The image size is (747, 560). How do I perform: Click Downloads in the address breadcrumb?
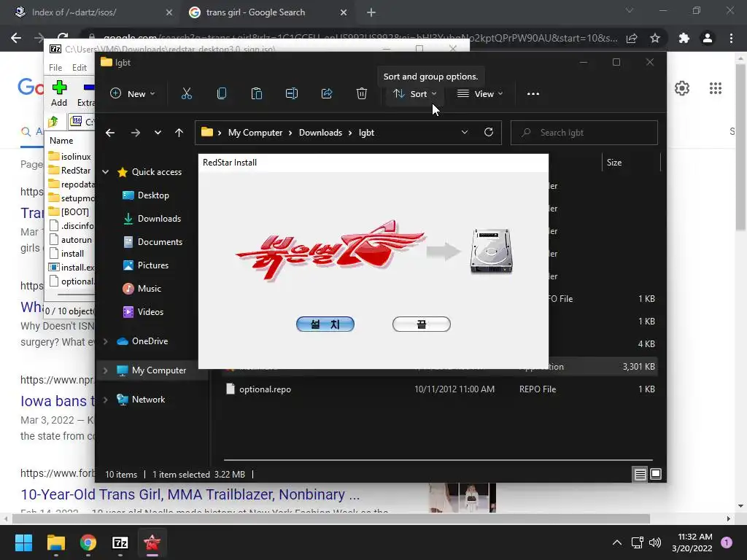[x=321, y=133]
